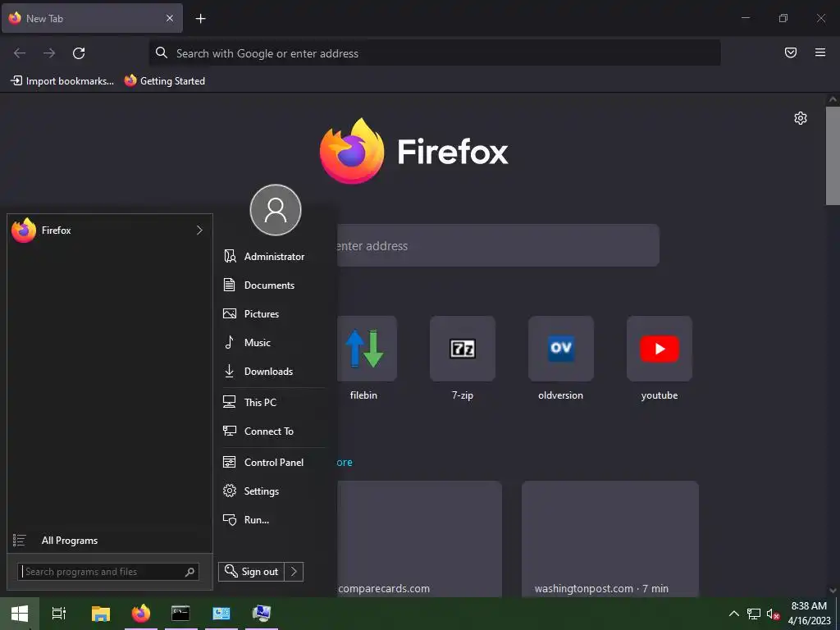Click Sign out button
The width and height of the screenshot is (840, 630).
coord(251,572)
